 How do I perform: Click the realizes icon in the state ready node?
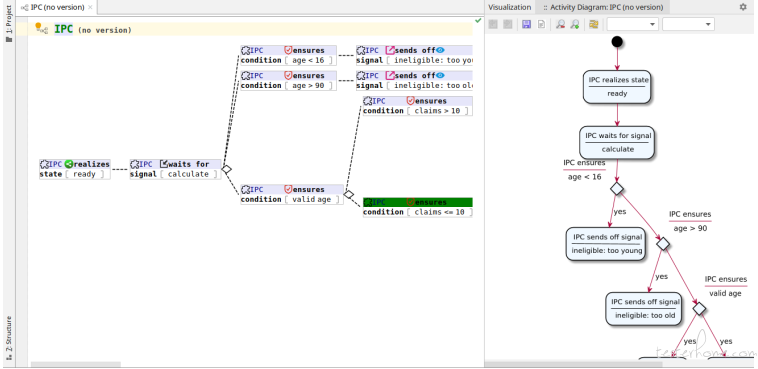69,164
